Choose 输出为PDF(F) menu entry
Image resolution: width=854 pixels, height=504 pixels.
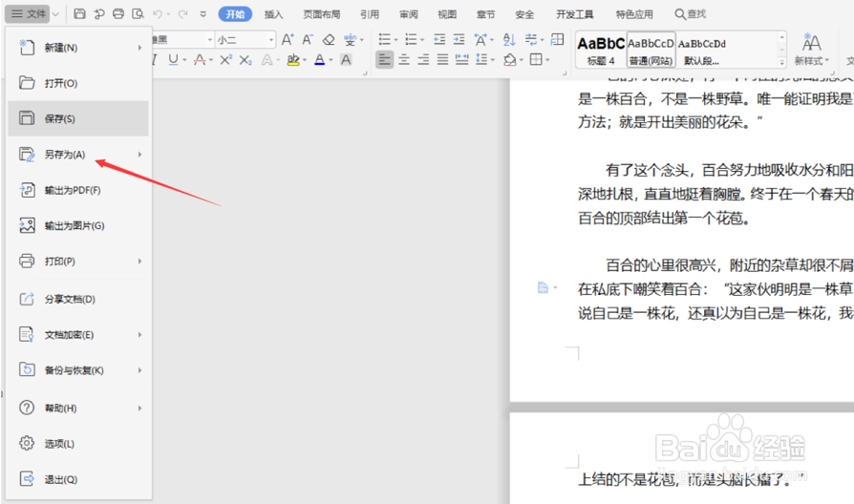(78, 190)
